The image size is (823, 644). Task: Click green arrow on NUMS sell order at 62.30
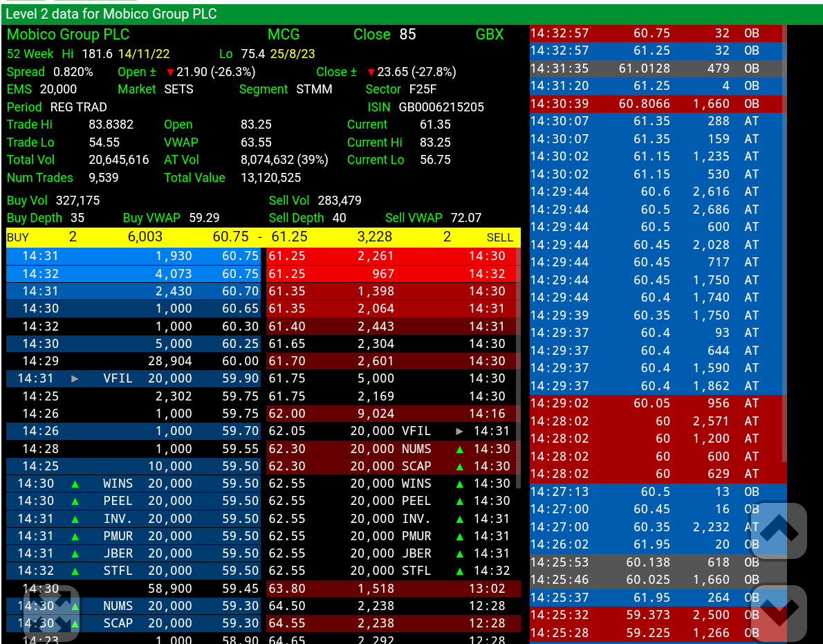460,449
